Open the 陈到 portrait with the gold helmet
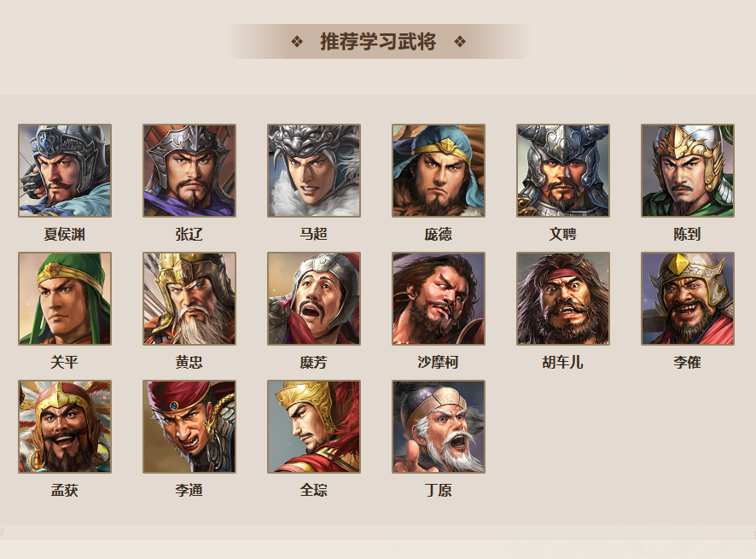Image resolution: width=756 pixels, height=559 pixels. (688, 170)
